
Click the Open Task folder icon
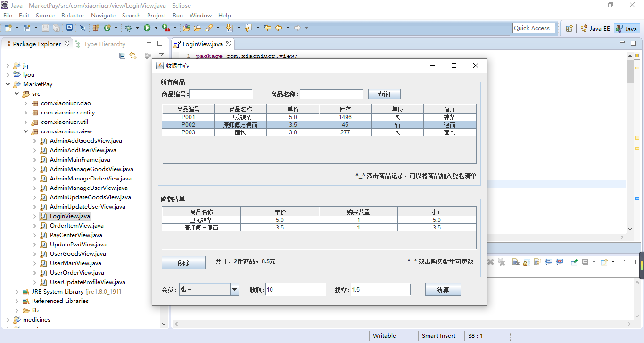pyautogui.click(x=198, y=28)
